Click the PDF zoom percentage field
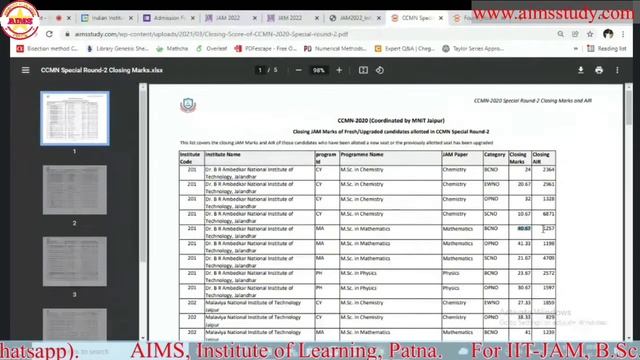The width and height of the screenshot is (640, 360). tap(318, 70)
